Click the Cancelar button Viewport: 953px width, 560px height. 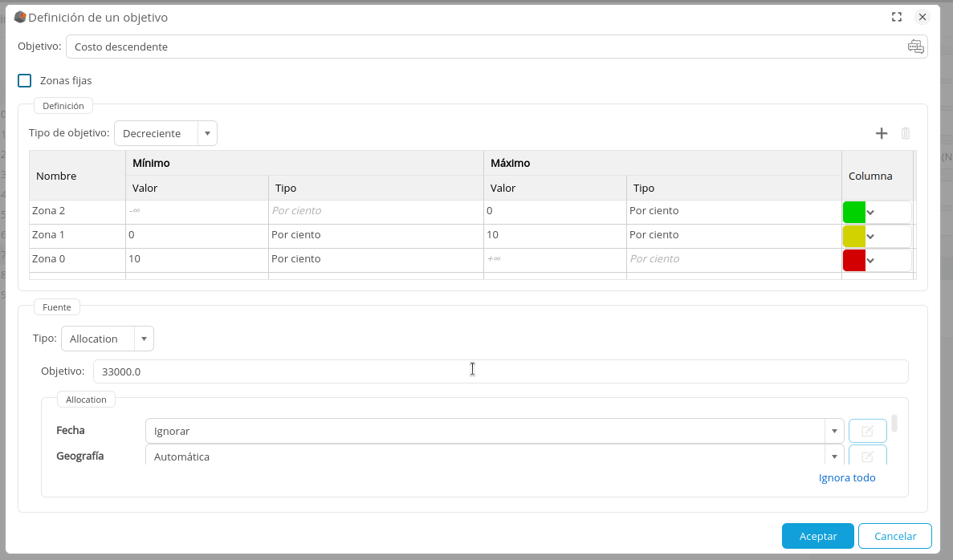click(894, 536)
